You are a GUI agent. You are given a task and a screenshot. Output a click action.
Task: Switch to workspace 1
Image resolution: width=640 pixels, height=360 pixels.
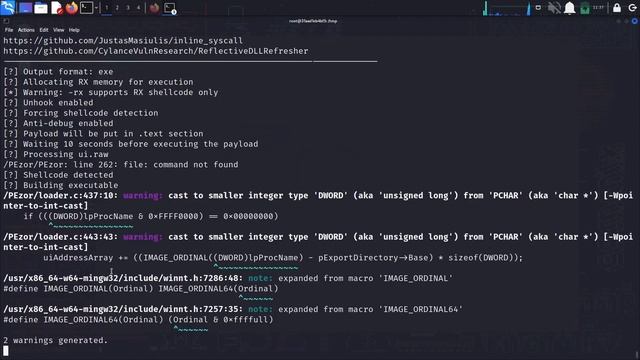107,8
